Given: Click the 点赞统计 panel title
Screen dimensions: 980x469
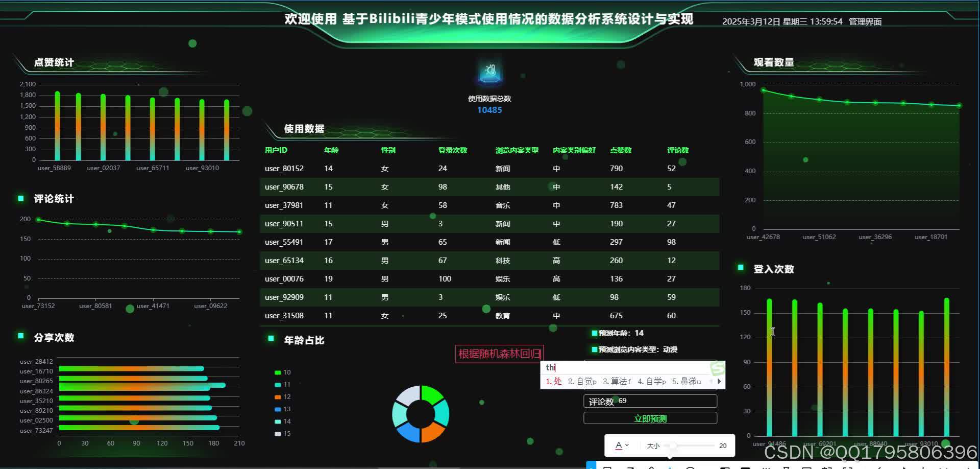Looking at the screenshot, I should pyautogui.click(x=54, y=62).
